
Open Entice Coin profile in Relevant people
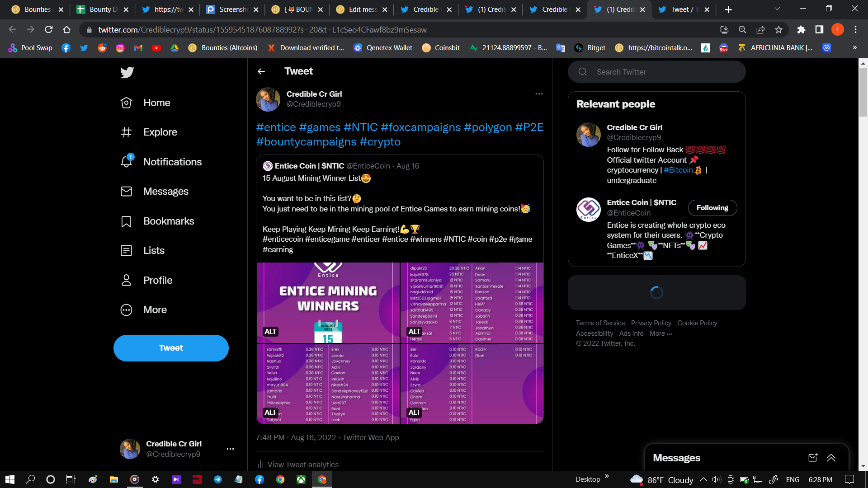coord(642,202)
